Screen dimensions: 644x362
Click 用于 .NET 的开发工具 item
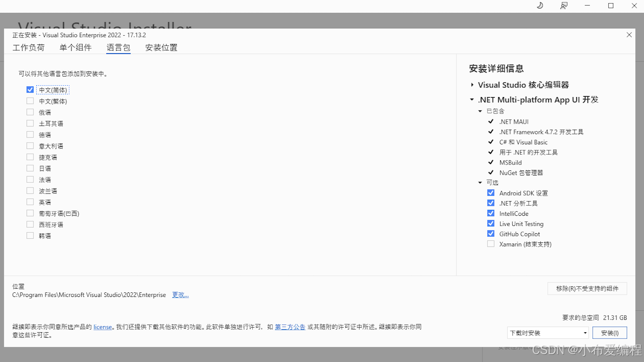pyautogui.click(x=528, y=152)
